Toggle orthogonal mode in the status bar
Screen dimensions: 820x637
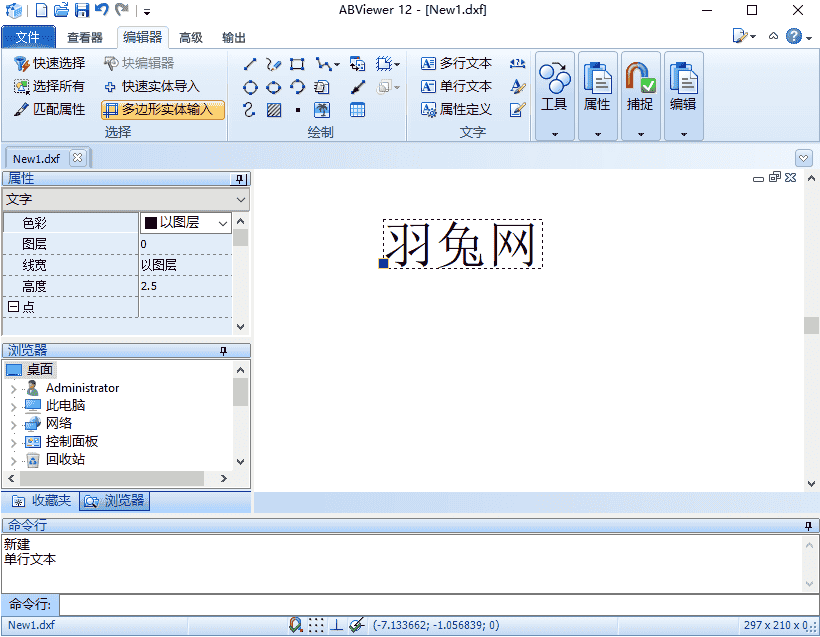click(337, 625)
